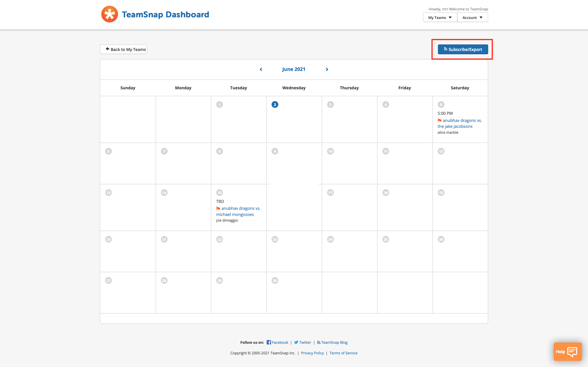
Task: Click the June 2021 month title
Action: click(x=294, y=69)
